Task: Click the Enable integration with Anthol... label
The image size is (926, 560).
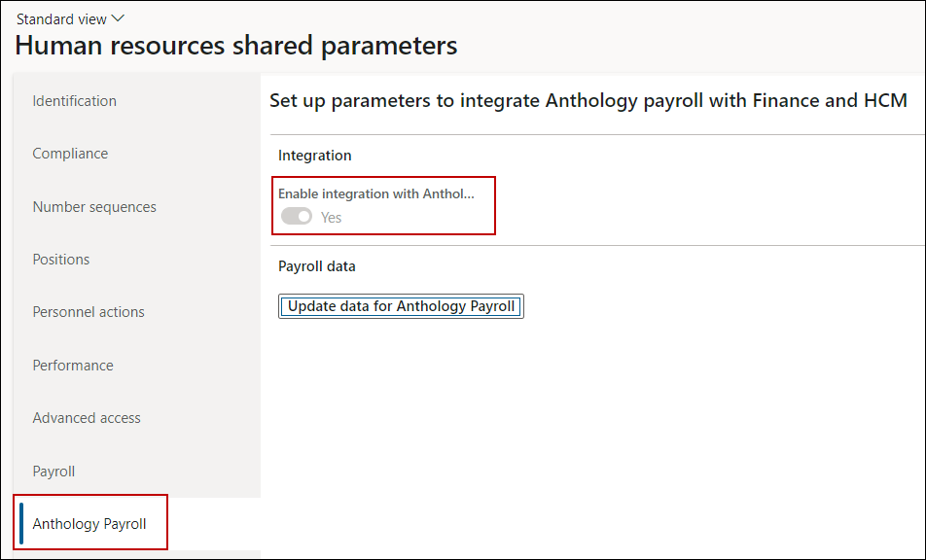Action: (376, 194)
